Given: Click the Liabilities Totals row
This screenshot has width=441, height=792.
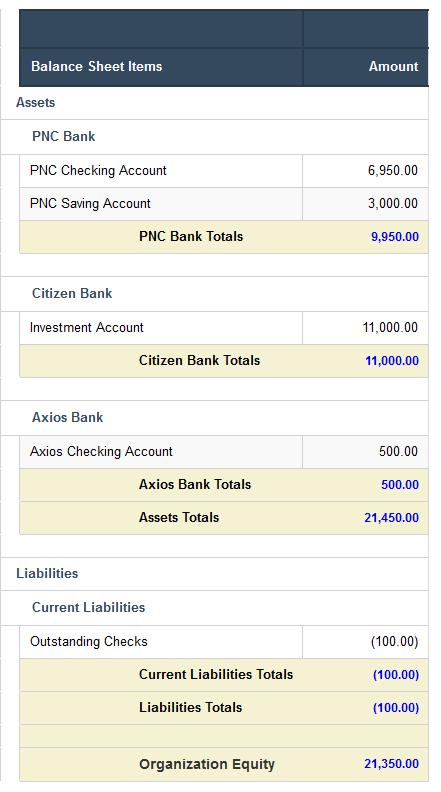Looking at the screenshot, I should [224, 708].
